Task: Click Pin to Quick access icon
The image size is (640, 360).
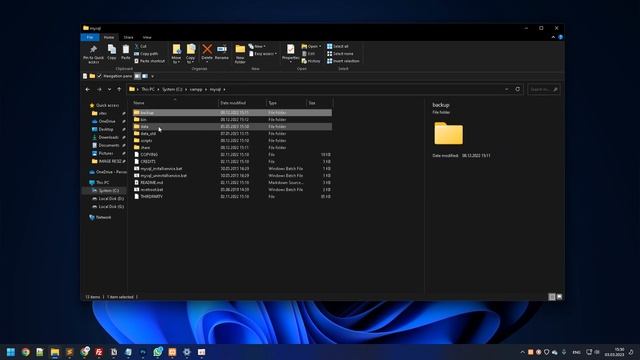Action: click(93, 49)
